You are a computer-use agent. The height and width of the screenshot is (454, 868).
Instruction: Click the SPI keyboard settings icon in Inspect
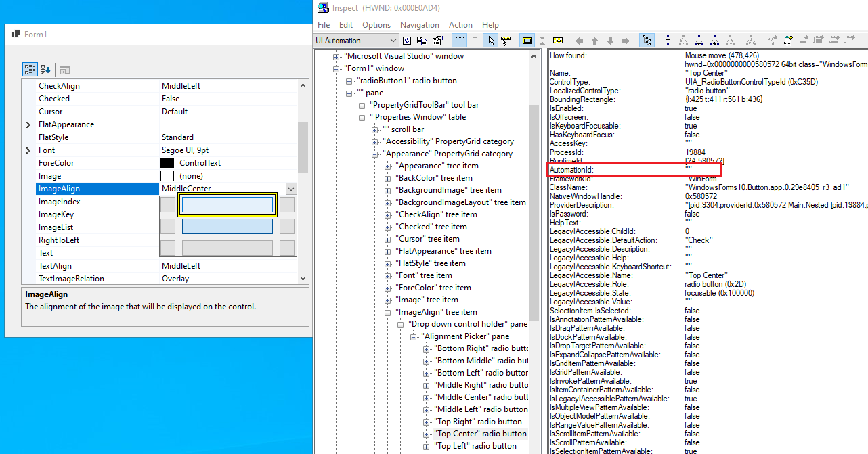[557, 41]
